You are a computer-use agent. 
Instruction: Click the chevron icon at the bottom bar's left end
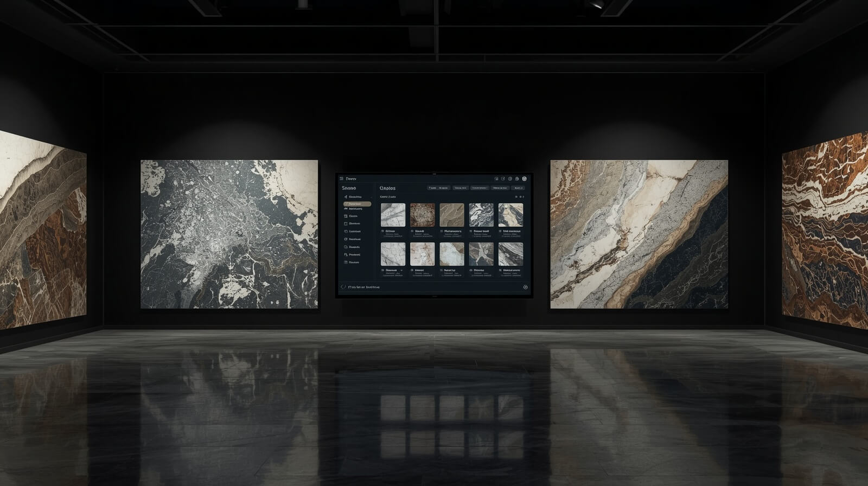coord(343,287)
